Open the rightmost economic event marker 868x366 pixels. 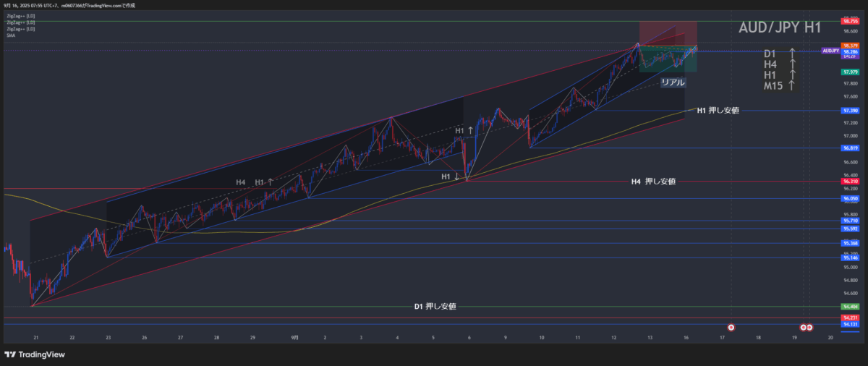(x=809, y=328)
